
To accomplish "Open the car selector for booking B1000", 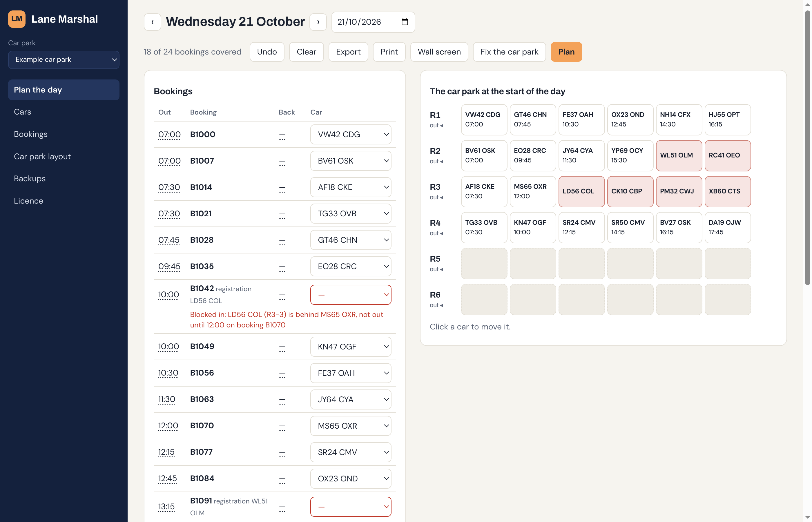I will 351,134.
